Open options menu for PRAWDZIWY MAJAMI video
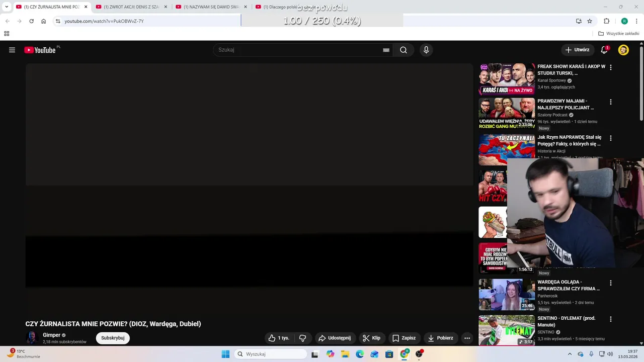 point(611,102)
